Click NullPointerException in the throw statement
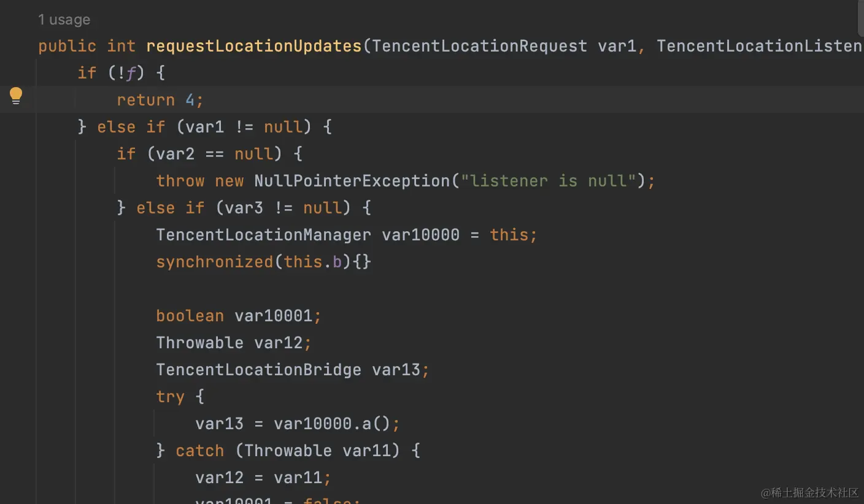The height and width of the screenshot is (504, 864). pyautogui.click(x=352, y=181)
